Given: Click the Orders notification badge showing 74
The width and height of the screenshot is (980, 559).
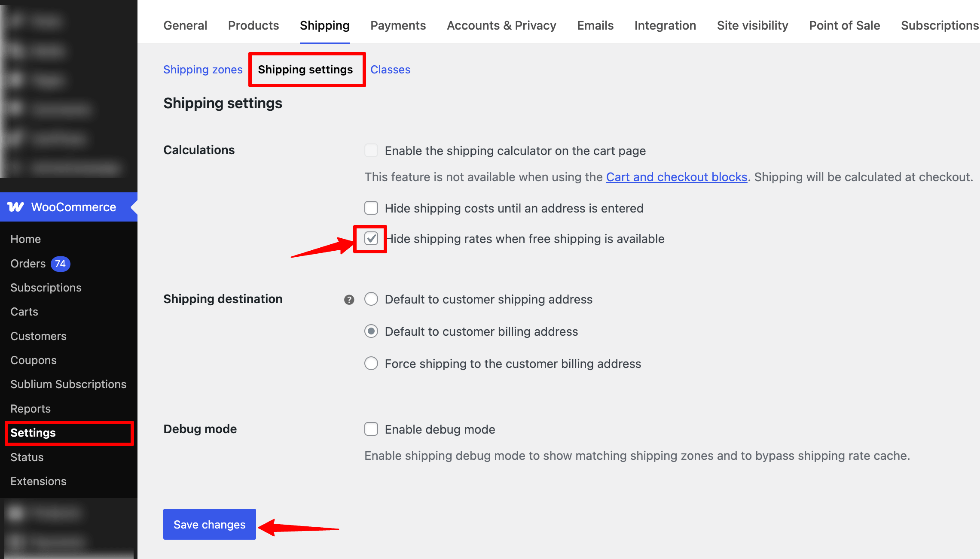Looking at the screenshot, I should [x=60, y=264].
